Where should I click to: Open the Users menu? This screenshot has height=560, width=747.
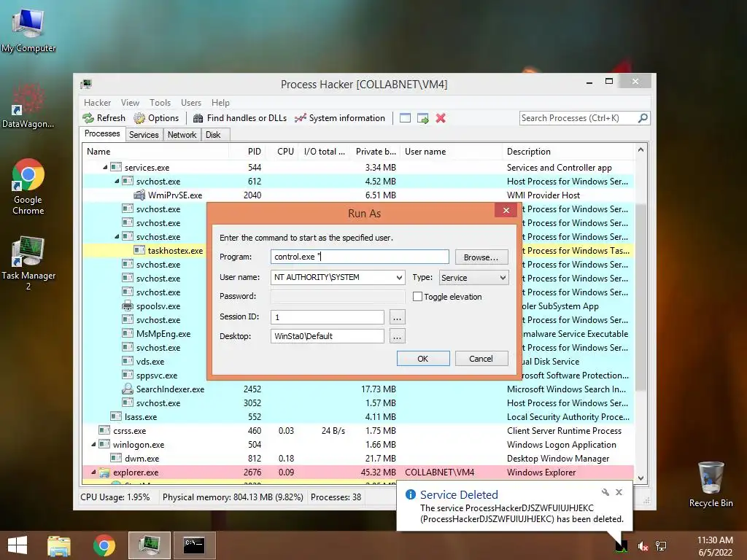tap(190, 103)
